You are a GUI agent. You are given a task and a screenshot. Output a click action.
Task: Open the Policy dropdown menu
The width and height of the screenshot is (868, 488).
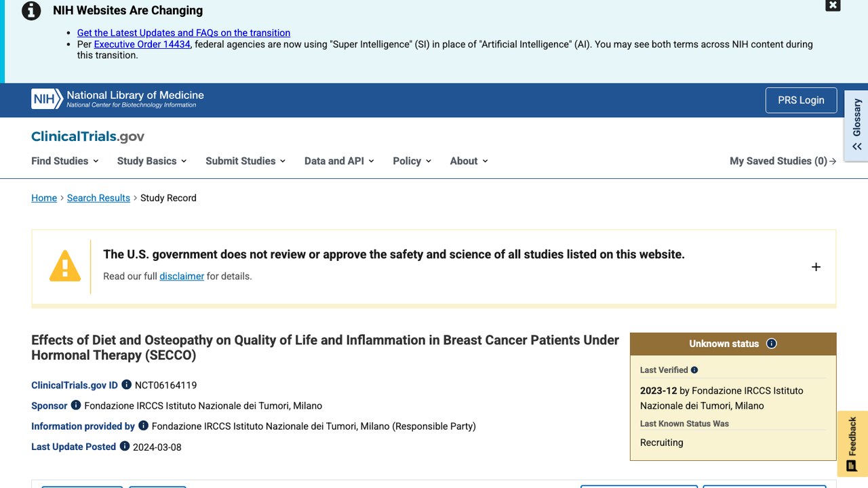coord(412,161)
